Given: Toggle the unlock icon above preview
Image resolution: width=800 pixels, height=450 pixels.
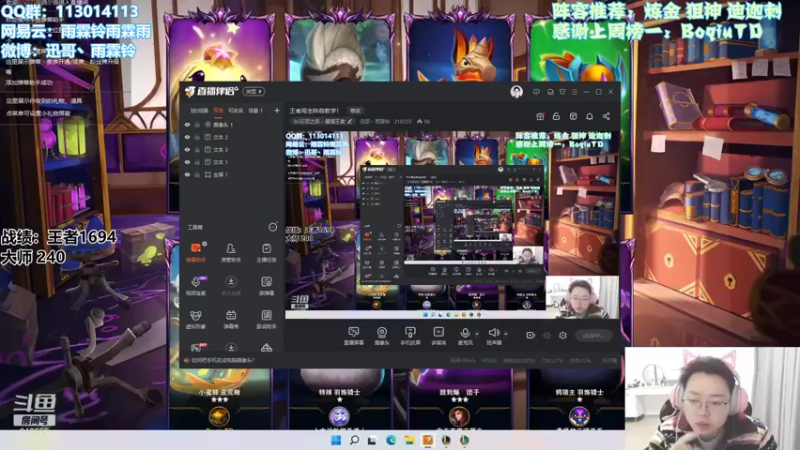Looking at the screenshot, I should click(x=556, y=116).
